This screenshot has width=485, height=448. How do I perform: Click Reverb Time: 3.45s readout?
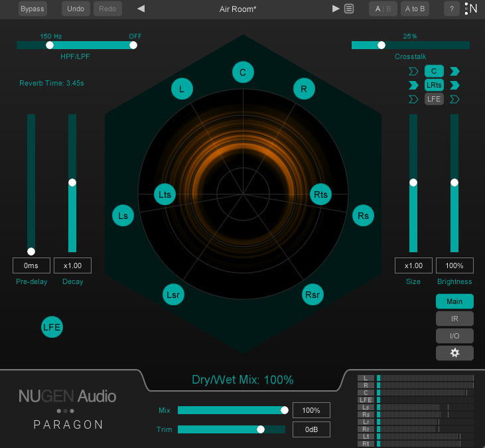coord(52,83)
